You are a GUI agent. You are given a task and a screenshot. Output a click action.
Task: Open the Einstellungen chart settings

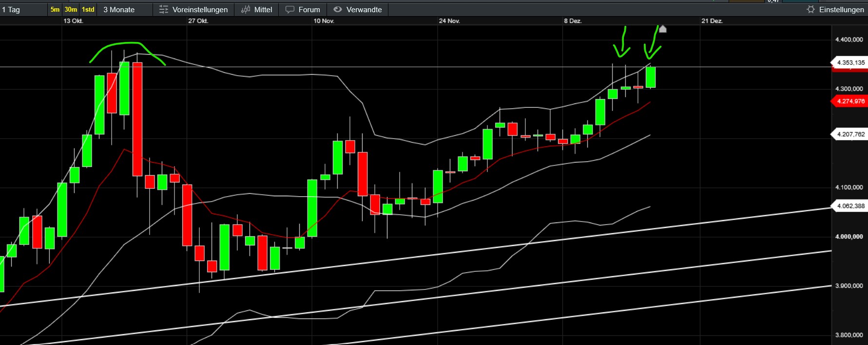pos(836,9)
